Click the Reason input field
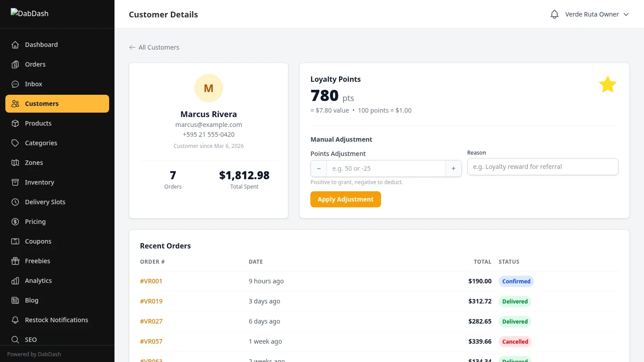 542,166
